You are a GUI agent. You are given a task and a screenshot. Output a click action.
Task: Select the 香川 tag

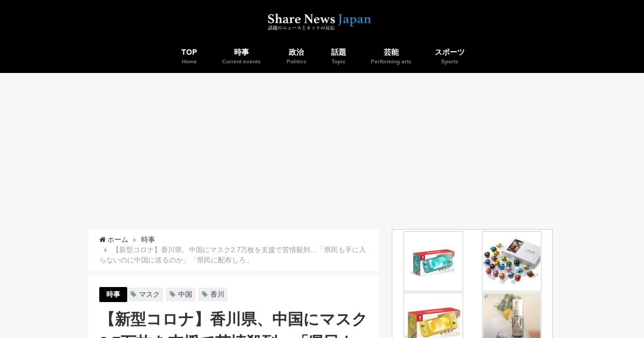pos(213,295)
